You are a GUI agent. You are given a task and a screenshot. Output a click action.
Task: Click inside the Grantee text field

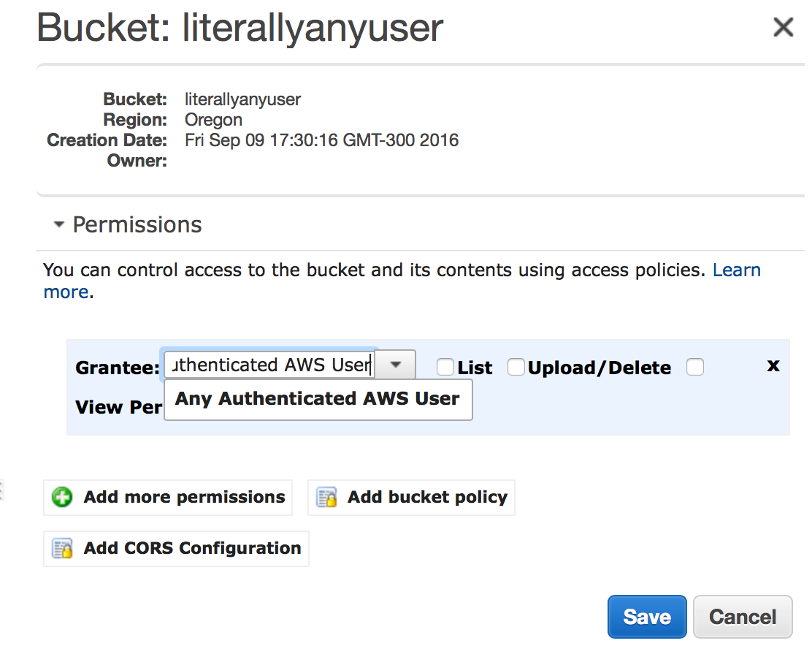[269, 365]
